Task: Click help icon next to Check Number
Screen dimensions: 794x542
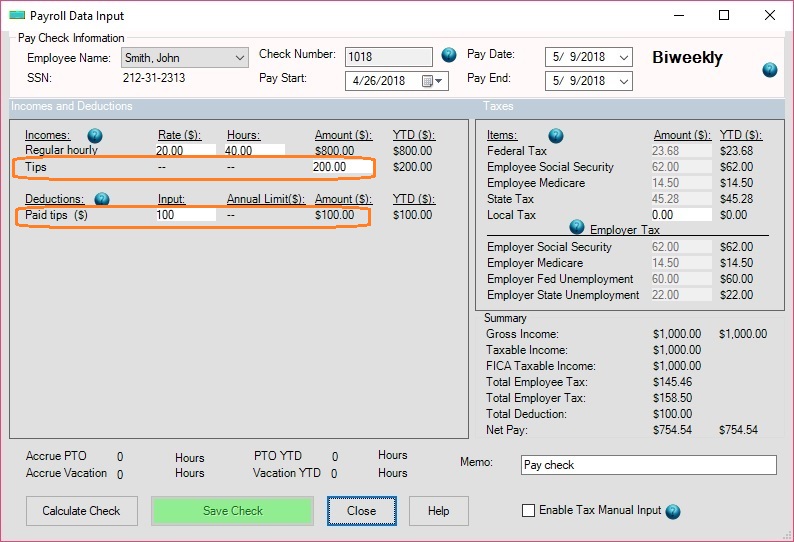Action: 449,55
